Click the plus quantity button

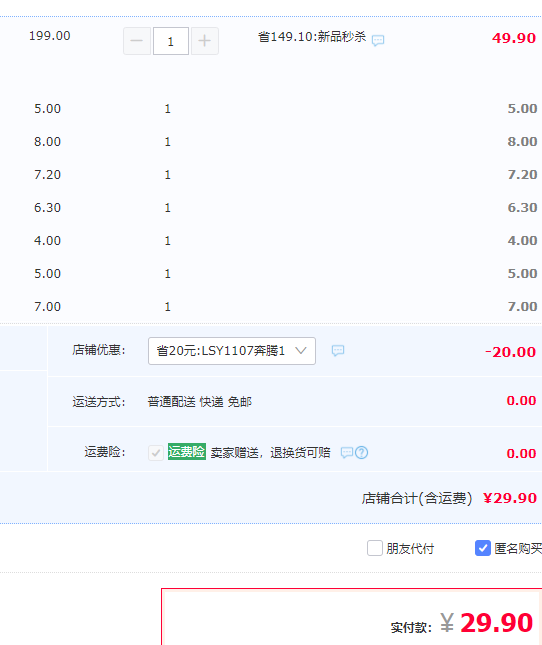pos(205,41)
